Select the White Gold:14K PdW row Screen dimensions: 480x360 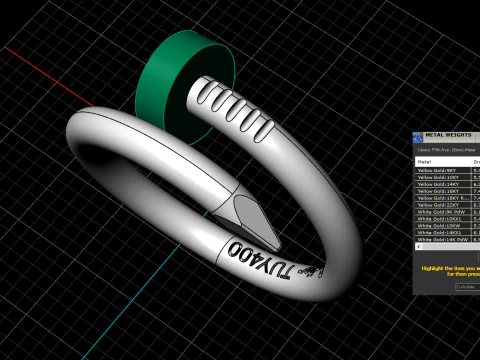447,239
